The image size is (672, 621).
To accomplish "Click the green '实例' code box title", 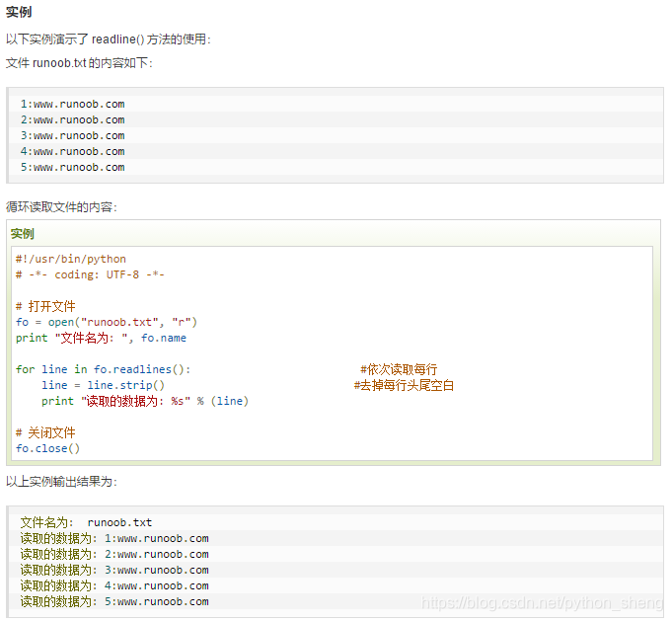I will tap(23, 234).
